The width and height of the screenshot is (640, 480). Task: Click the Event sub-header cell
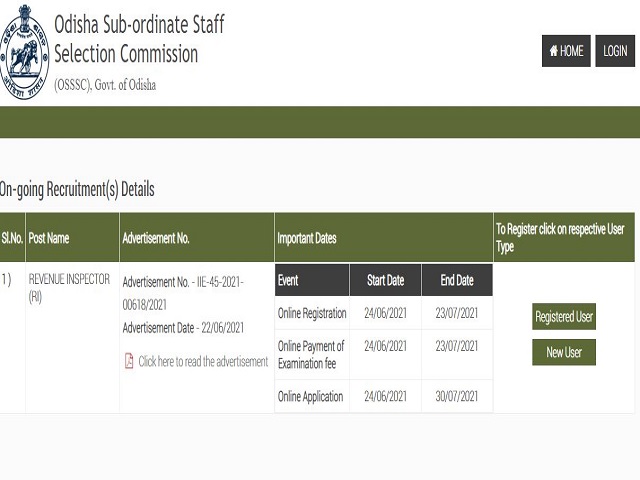[312, 280]
